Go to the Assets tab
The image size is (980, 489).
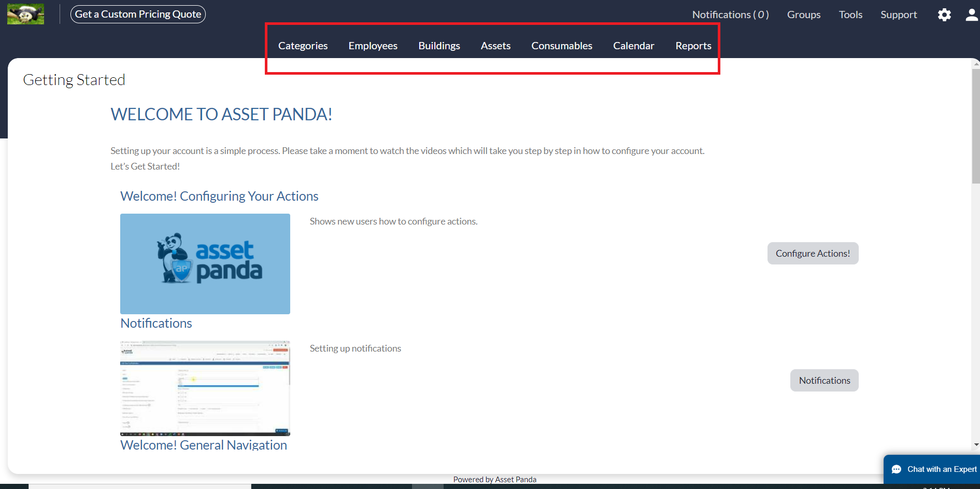(x=495, y=46)
